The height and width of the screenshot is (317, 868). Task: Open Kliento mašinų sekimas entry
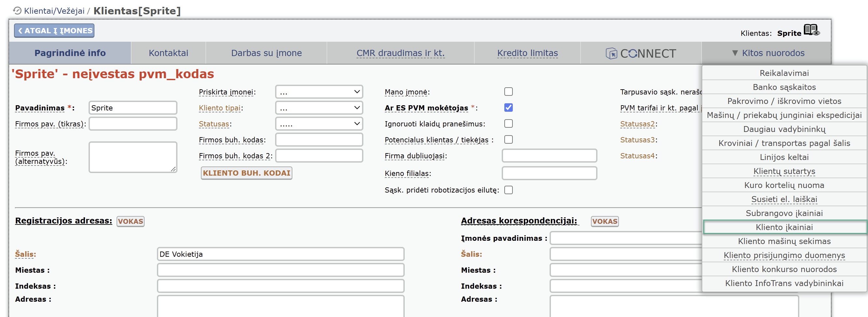(784, 241)
